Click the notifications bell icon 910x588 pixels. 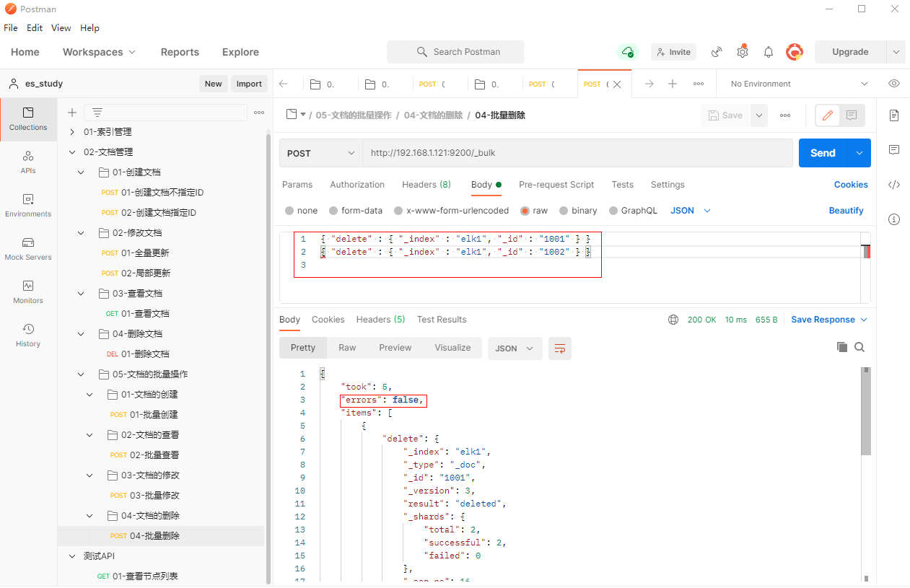pos(769,52)
